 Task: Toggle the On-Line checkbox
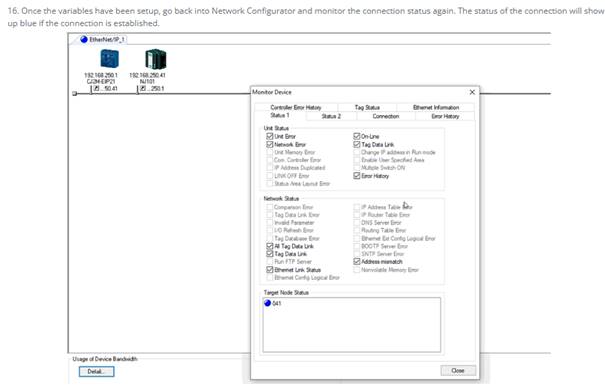click(x=357, y=136)
